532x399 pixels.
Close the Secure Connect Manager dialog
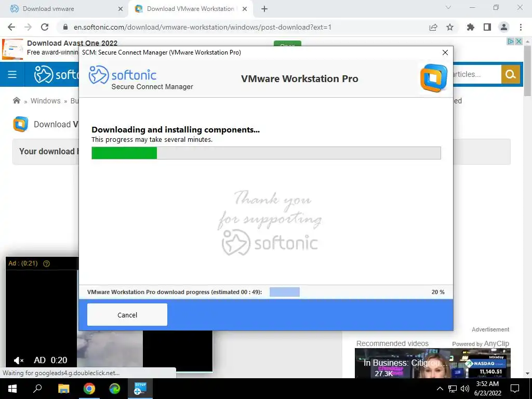click(445, 52)
